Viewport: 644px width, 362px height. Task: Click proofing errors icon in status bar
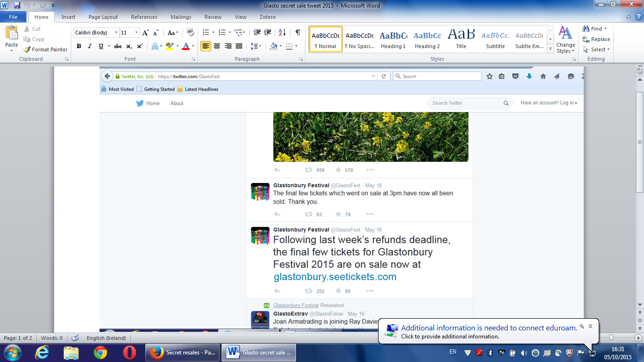(x=74, y=338)
